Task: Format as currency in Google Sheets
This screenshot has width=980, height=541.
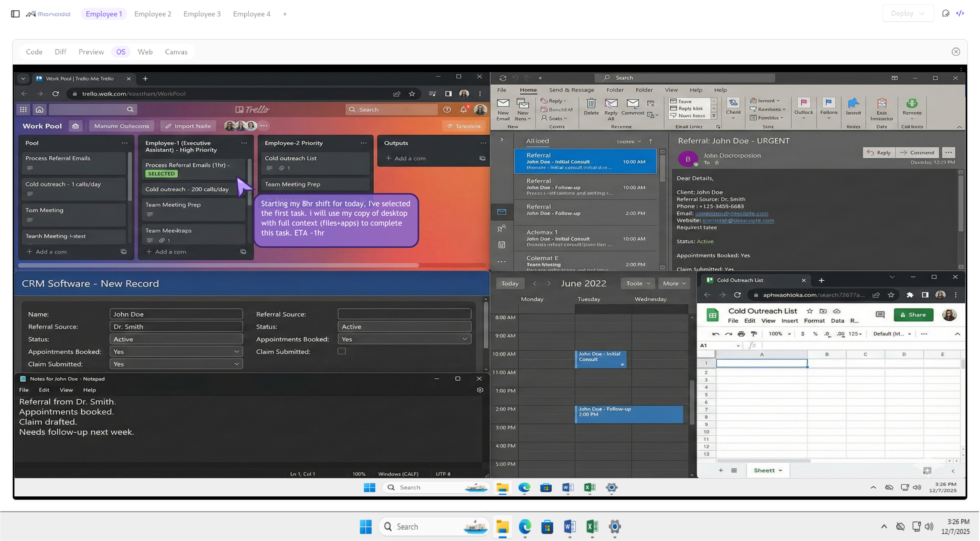Action: point(803,334)
